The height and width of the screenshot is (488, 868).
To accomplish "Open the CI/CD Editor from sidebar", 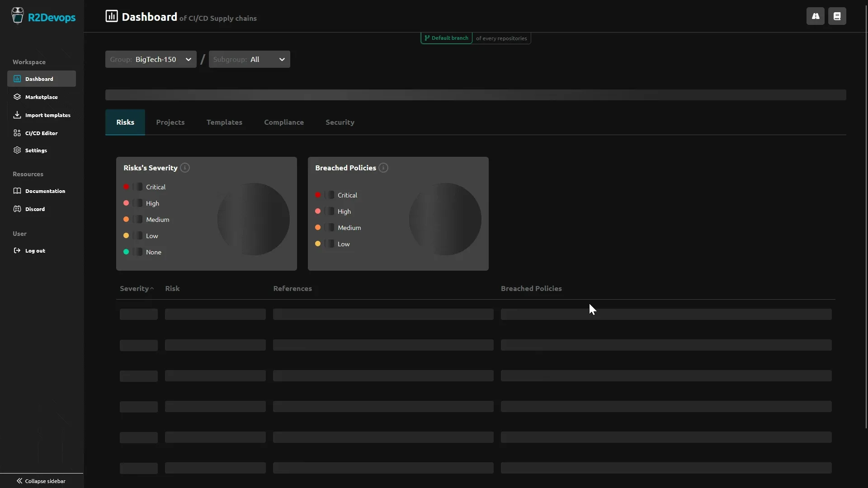I will [x=42, y=132].
